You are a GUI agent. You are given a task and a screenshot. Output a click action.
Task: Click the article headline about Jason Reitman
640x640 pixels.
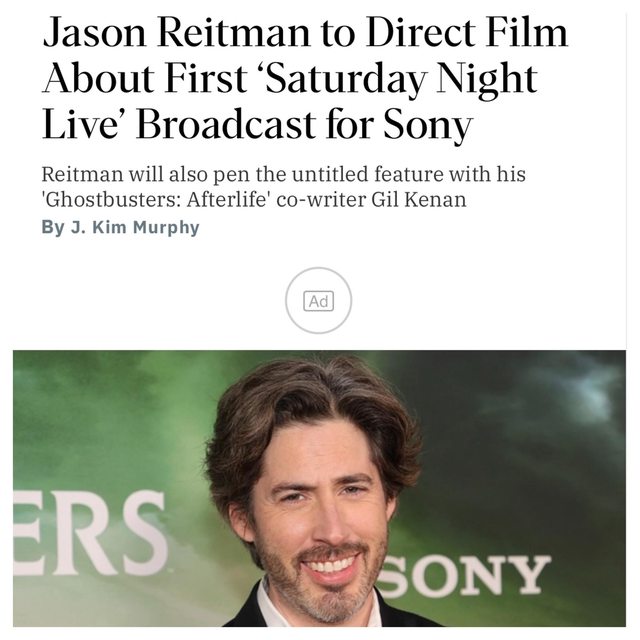pyautogui.click(x=305, y=78)
